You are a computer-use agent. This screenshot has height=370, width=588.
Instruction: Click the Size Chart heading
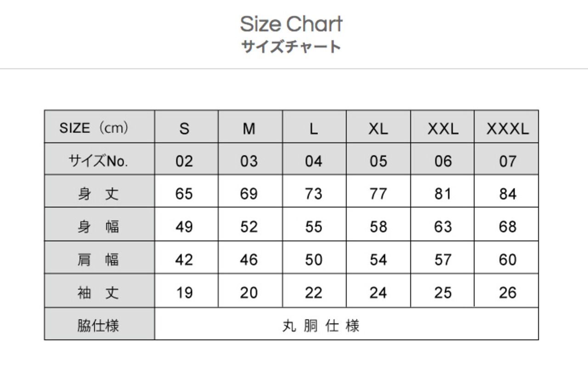[x=291, y=24]
